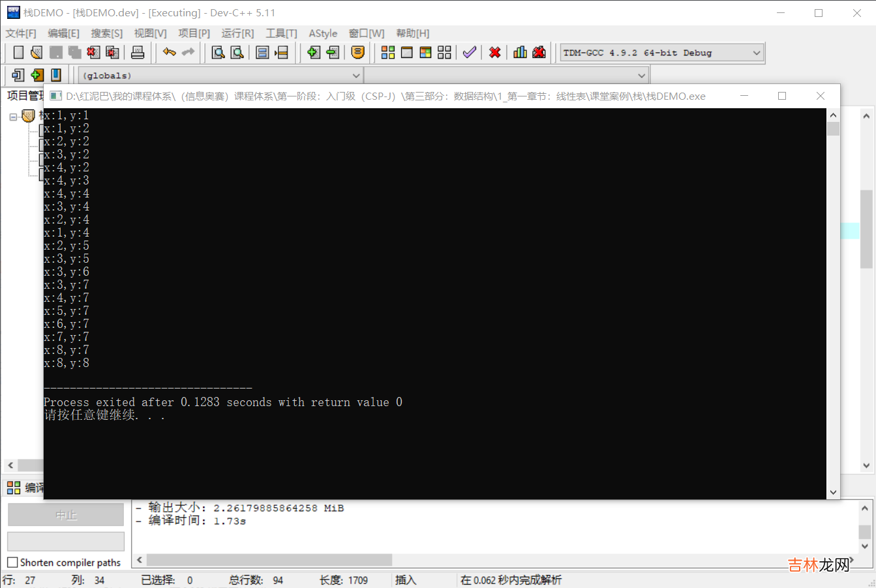This screenshot has width=876, height=588.
Task: Select the 项目管理 panel tab
Action: coord(25,96)
